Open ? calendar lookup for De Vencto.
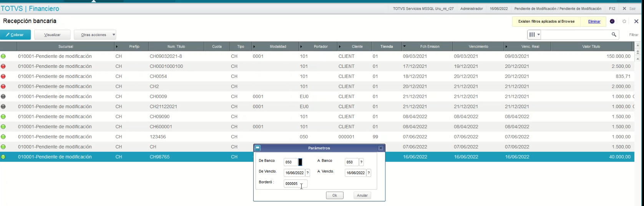644x206 pixels. pyautogui.click(x=307, y=173)
